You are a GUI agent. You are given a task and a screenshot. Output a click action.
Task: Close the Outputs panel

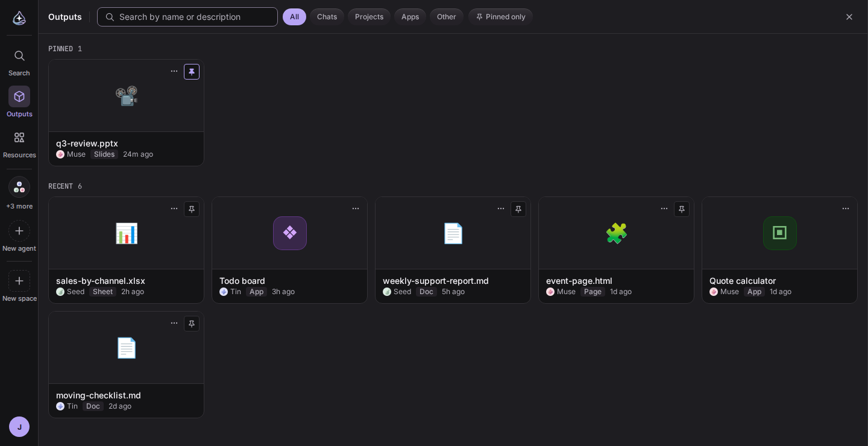click(849, 17)
